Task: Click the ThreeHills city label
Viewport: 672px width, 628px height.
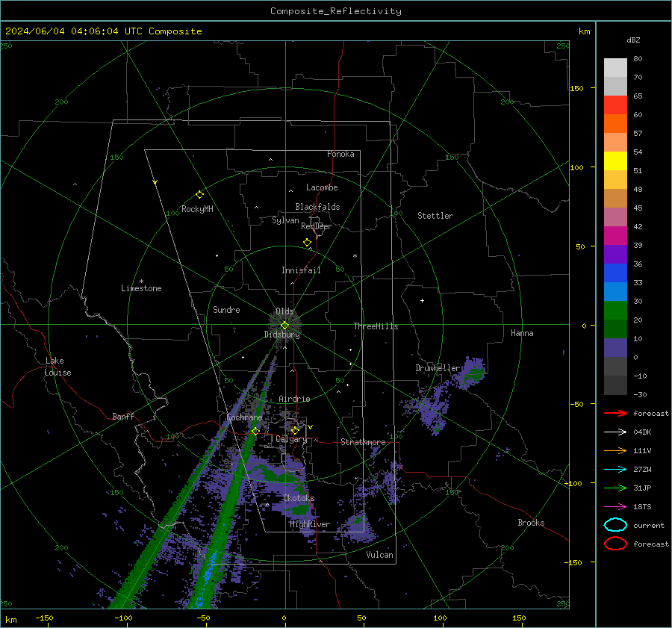Action: click(376, 326)
